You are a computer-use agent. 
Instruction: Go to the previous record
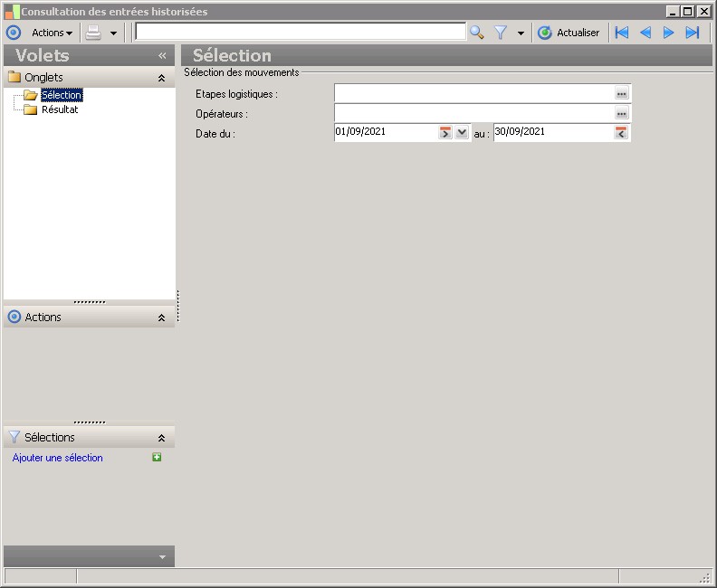click(645, 33)
